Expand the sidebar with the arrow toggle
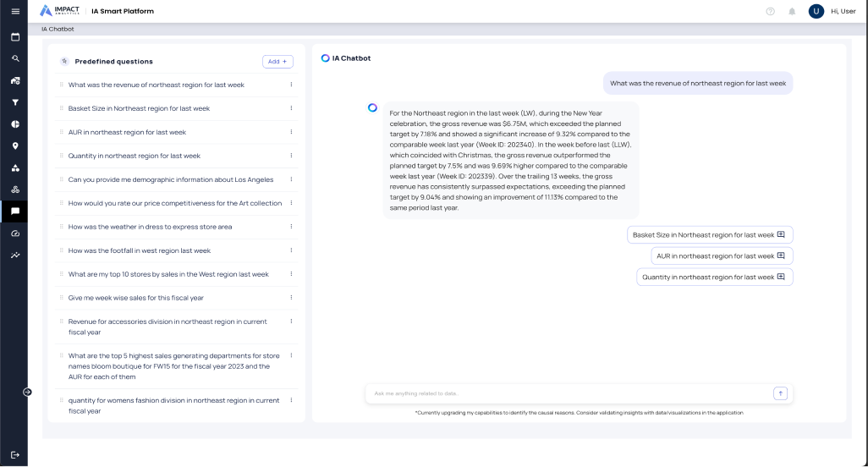The width and height of the screenshot is (868, 467). click(x=27, y=392)
